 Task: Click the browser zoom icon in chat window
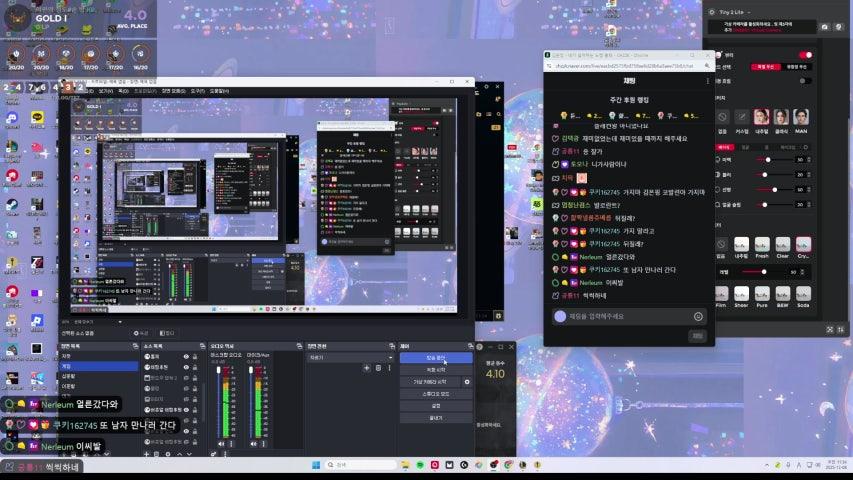click(707, 66)
